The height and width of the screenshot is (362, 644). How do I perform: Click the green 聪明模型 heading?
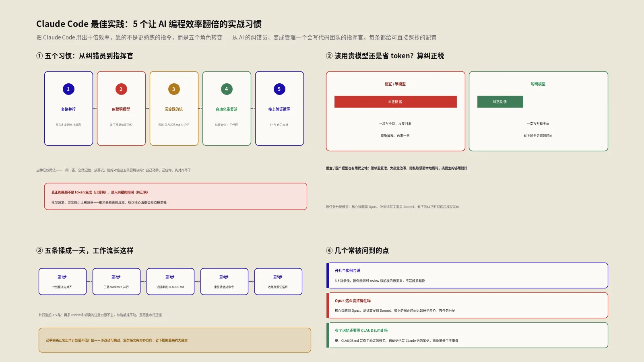point(538,84)
